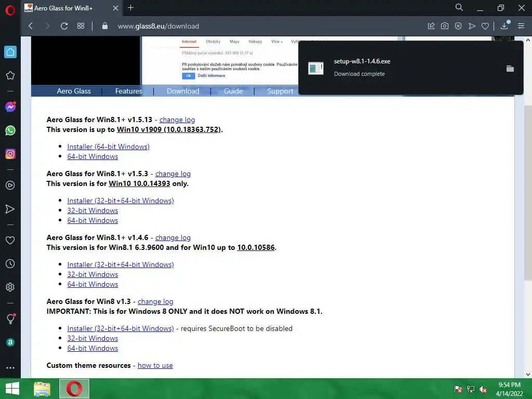Click Installer (64-bit Windows) link
The height and width of the screenshot is (399, 532).
pos(108,147)
